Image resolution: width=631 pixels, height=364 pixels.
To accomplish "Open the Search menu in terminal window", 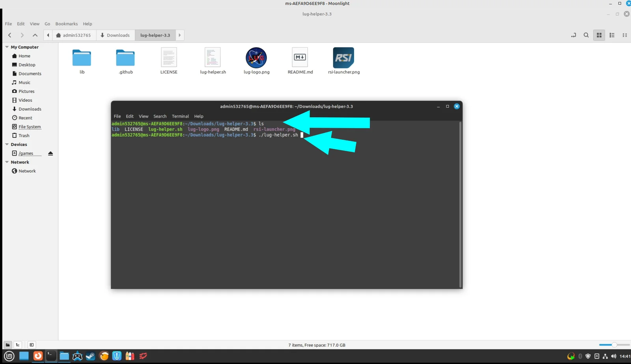I will (x=160, y=116).
